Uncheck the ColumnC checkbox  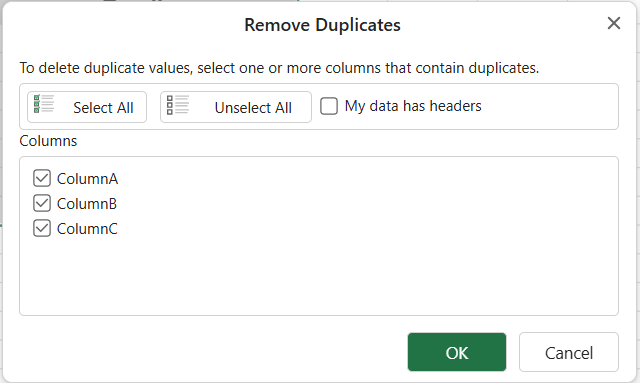coord(42,229)
